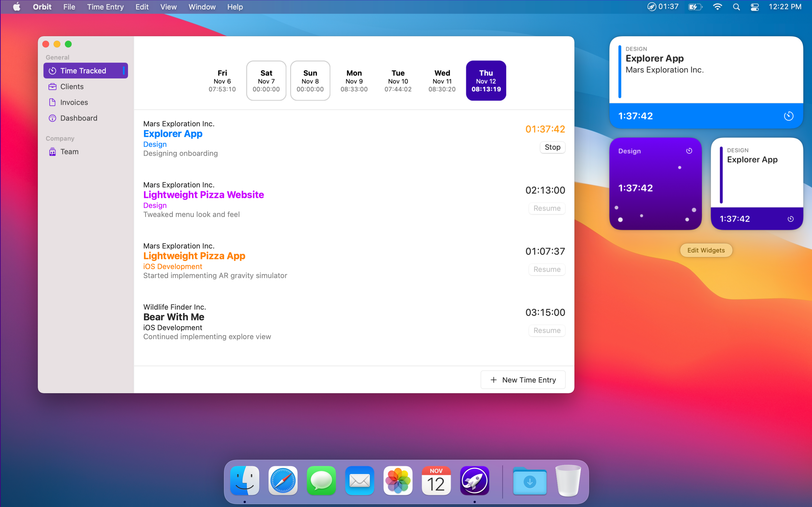Select the Mon Nov 9 day tab

(x=354, y=81)
